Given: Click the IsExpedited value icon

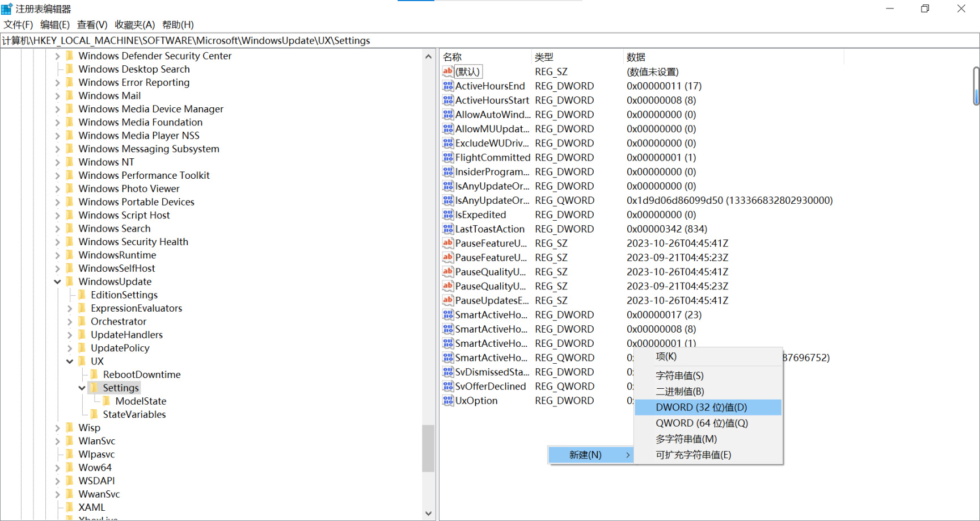Looking at the screenshot, I should tap(448, 215).
